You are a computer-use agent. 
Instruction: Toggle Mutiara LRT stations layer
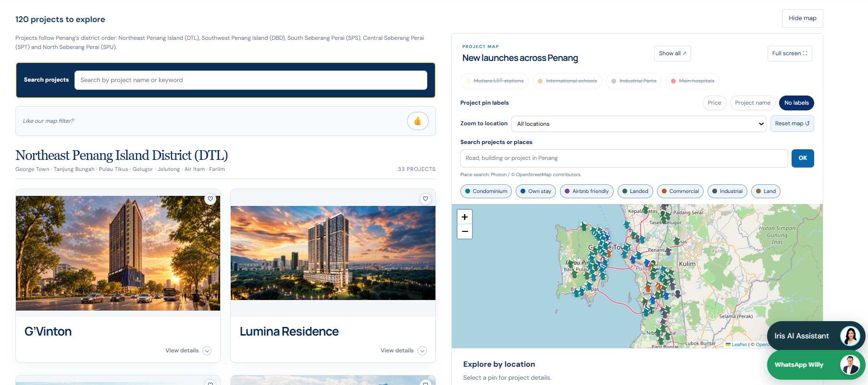495,81
